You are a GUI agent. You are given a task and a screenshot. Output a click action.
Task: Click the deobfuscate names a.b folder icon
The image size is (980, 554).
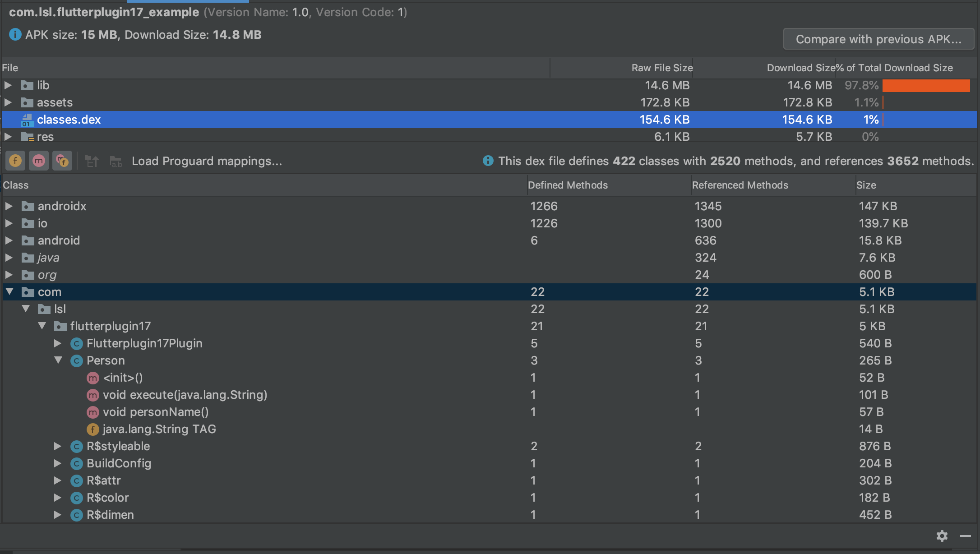116,161
